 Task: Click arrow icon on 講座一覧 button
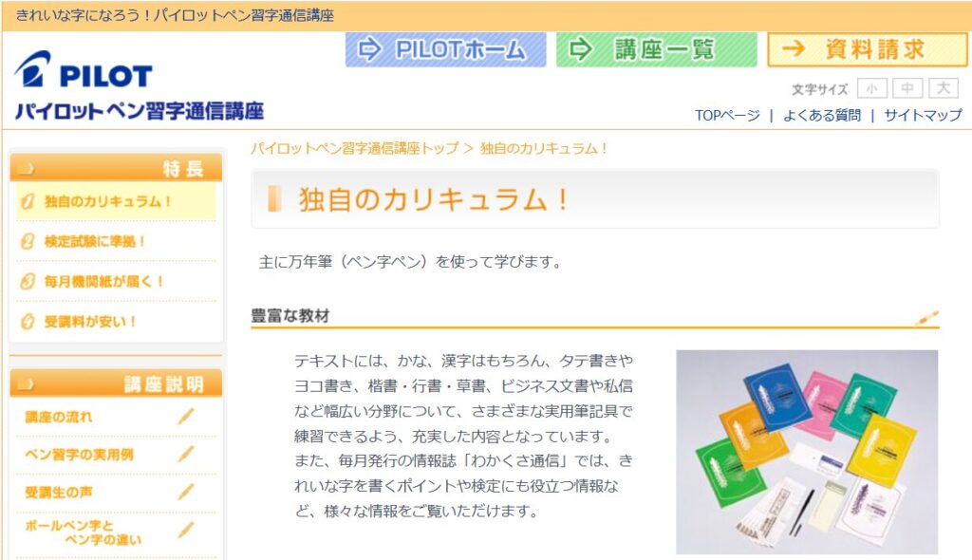pos(581,49)
